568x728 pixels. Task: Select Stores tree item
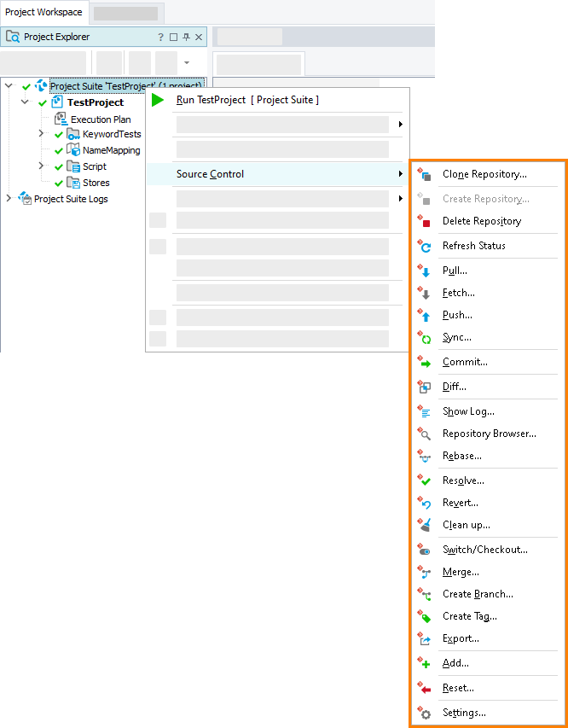coord(96,183)
